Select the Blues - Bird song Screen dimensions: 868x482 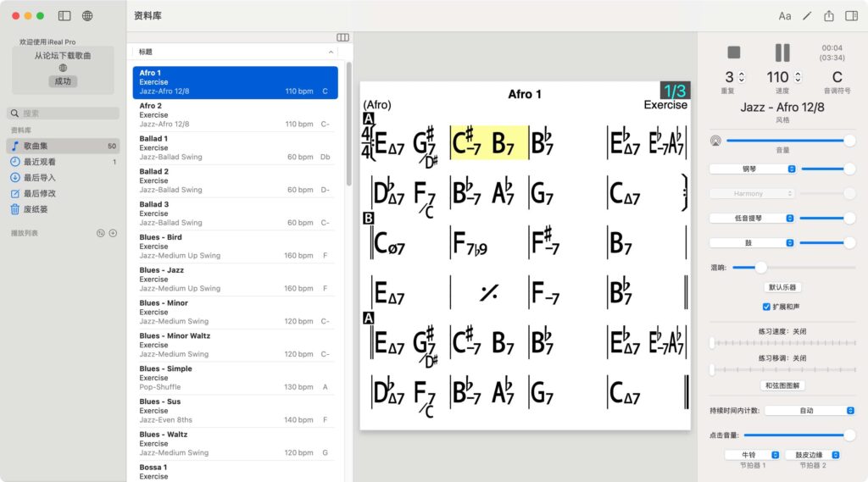click(x=236, y=247)
